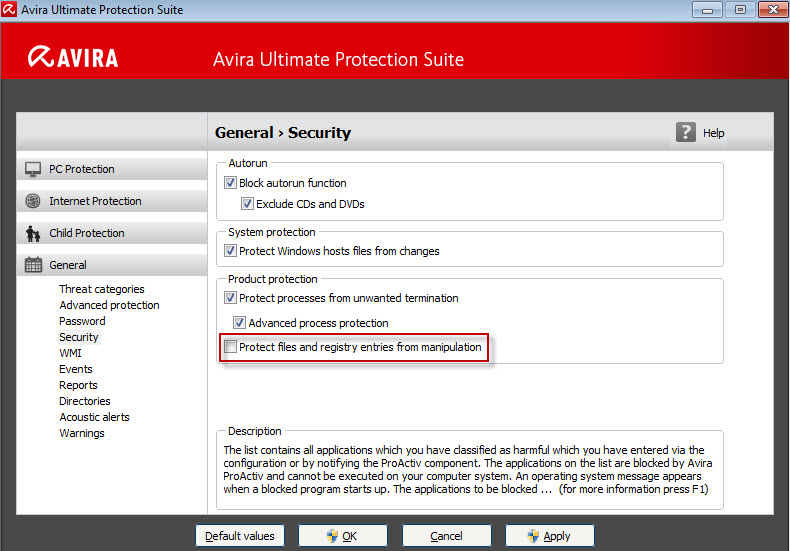Click the Child Protection family icon
Screen dimensions: 790x551
[x=33, y=233]
